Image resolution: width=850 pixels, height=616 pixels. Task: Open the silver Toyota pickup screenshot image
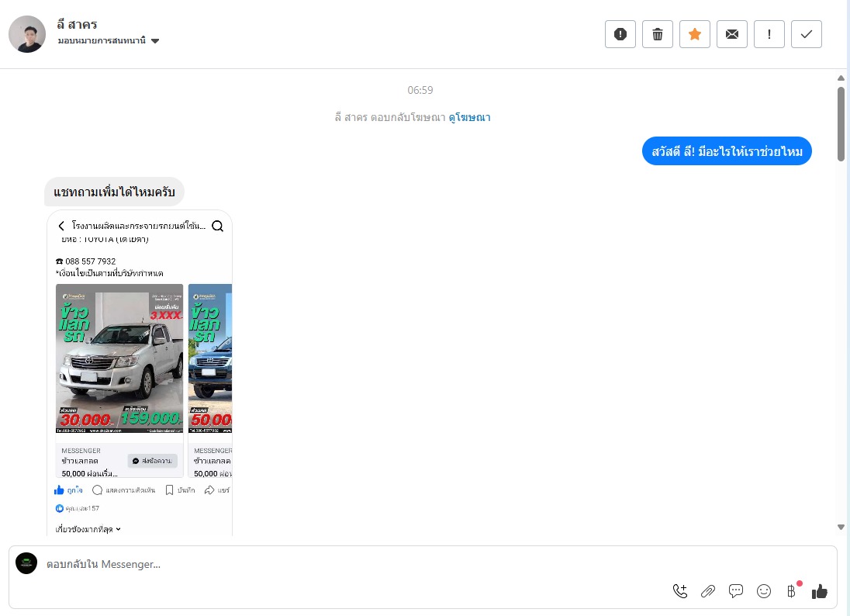pyautogui.click(x=140, y=373)
